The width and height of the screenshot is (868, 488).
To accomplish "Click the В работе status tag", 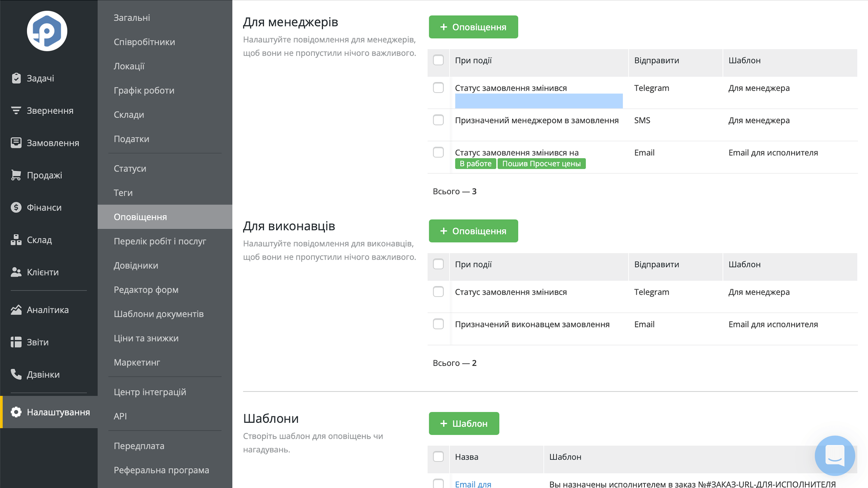I will [x=475, y=164].
